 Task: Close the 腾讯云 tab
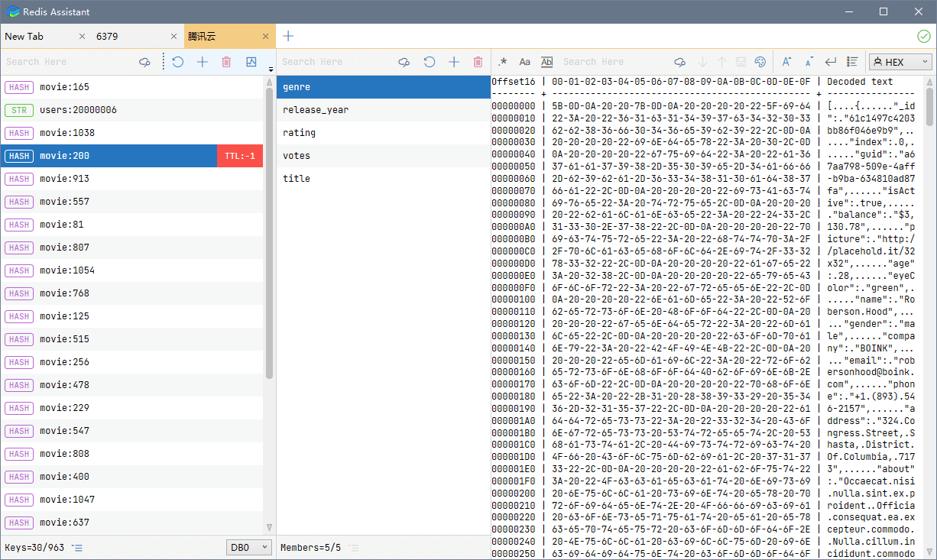point(266,37)
